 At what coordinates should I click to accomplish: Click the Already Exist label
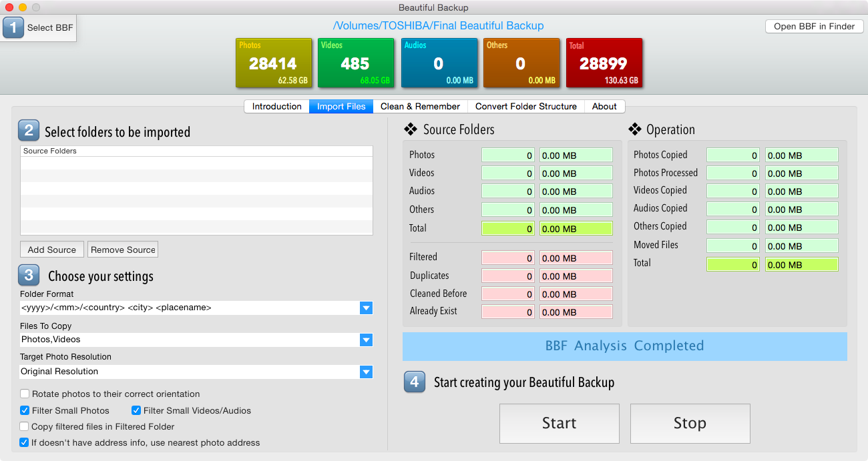433,311
